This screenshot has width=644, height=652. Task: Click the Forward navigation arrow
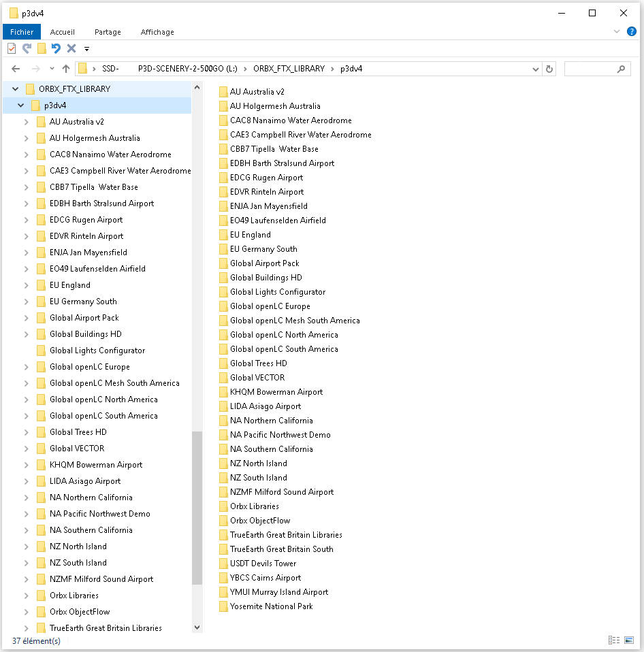tap(36, 69)
